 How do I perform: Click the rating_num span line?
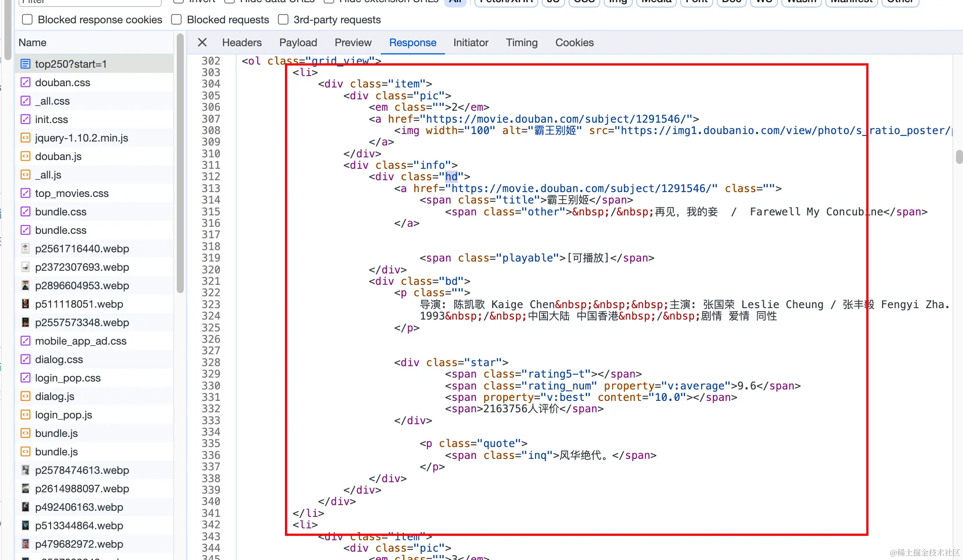[x=623, y=386]
